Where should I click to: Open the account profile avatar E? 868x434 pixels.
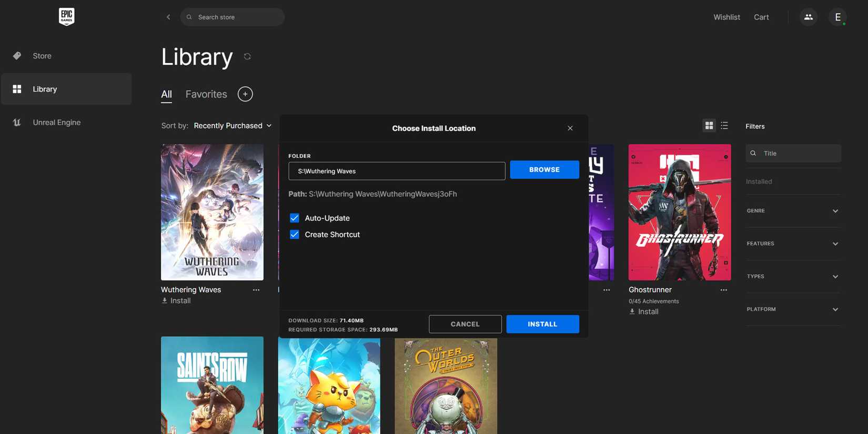pyautogui.click(x=837, y=17)
